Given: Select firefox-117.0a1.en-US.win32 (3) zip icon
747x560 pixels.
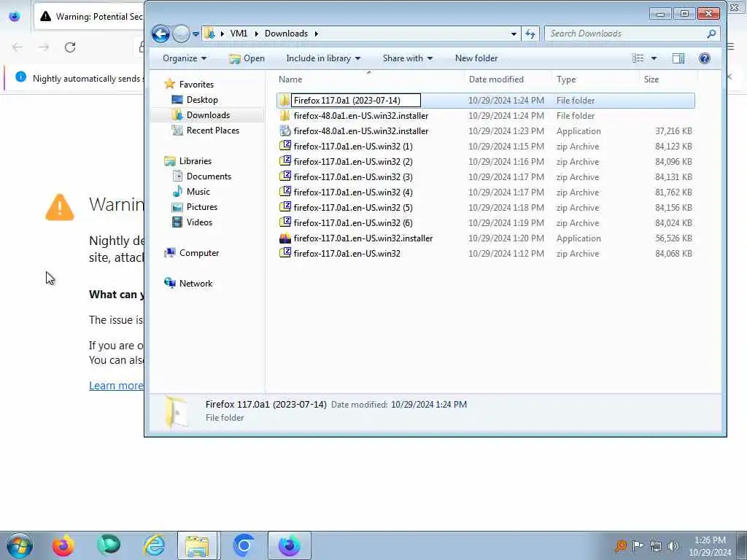Looking at the screenshot, I should click(285, 176).
